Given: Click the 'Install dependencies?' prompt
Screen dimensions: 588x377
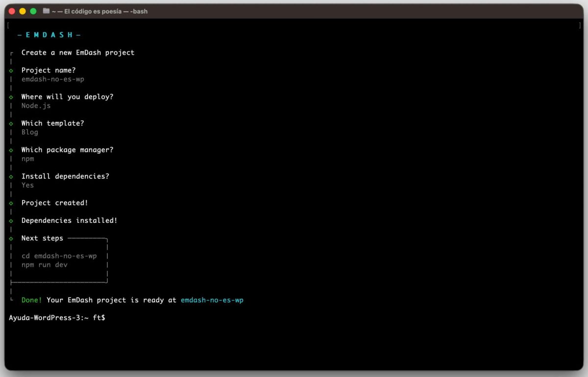Looking at the screenshot, I should pos(65,176).
